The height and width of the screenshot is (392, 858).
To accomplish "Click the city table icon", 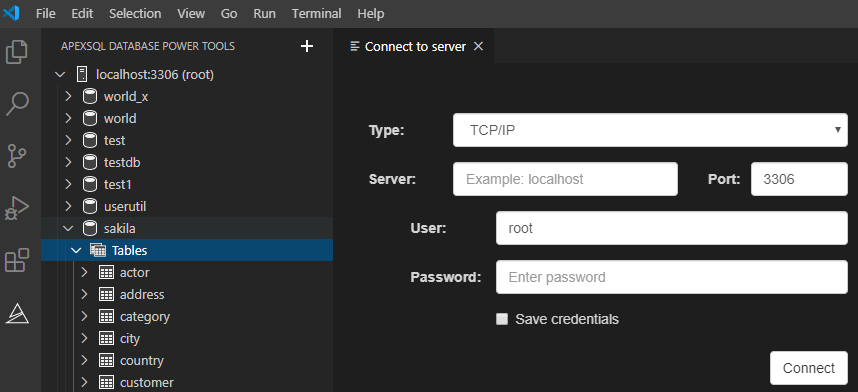I will (x=106, y=338).
